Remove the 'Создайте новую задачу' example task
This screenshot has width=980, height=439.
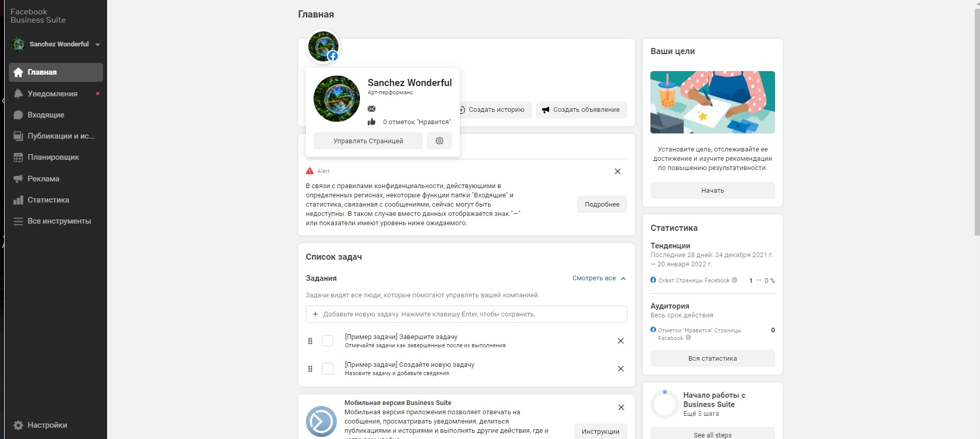621,369
